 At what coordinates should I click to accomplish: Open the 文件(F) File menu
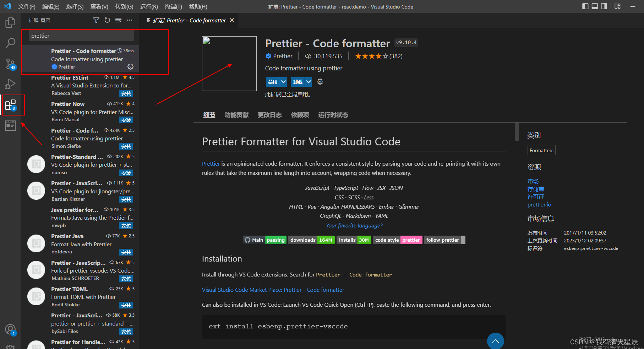click(27, 6)
